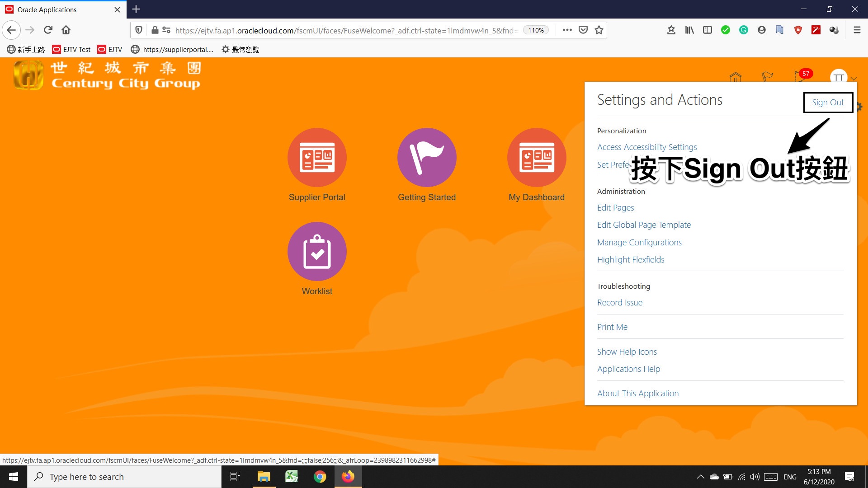Open Firefox account icon
This screenshot has height=488, width=868.
(762, 30)
